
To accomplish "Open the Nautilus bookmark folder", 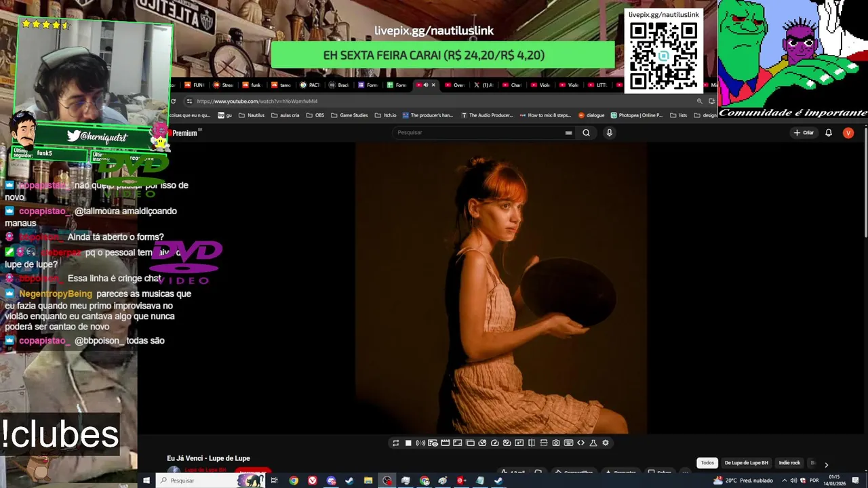I will point(252,115).
